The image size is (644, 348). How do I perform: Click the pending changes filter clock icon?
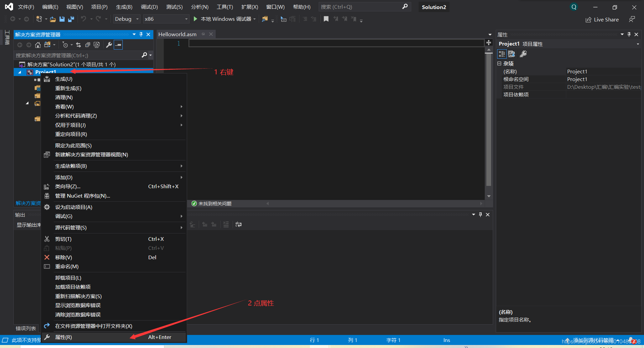tap(65, 45)
